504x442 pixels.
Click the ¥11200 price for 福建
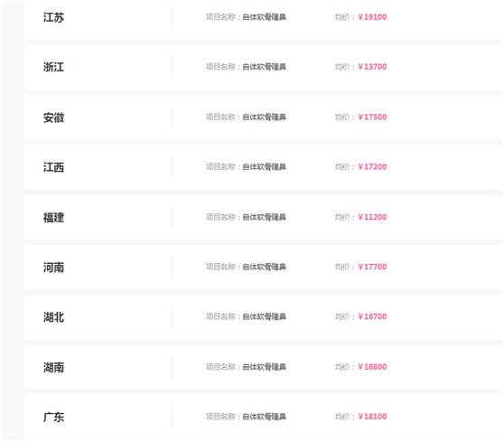[372, 217]
